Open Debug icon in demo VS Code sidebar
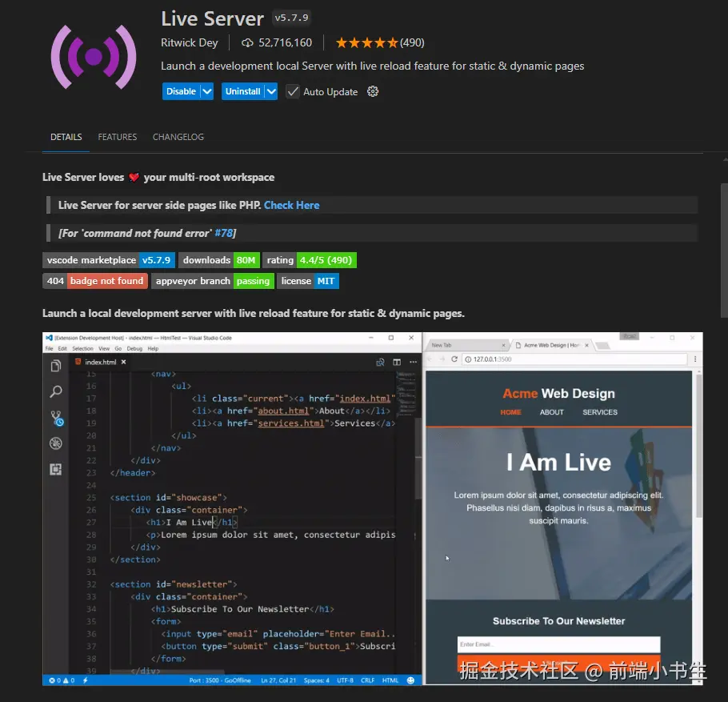 click(56, 443)
